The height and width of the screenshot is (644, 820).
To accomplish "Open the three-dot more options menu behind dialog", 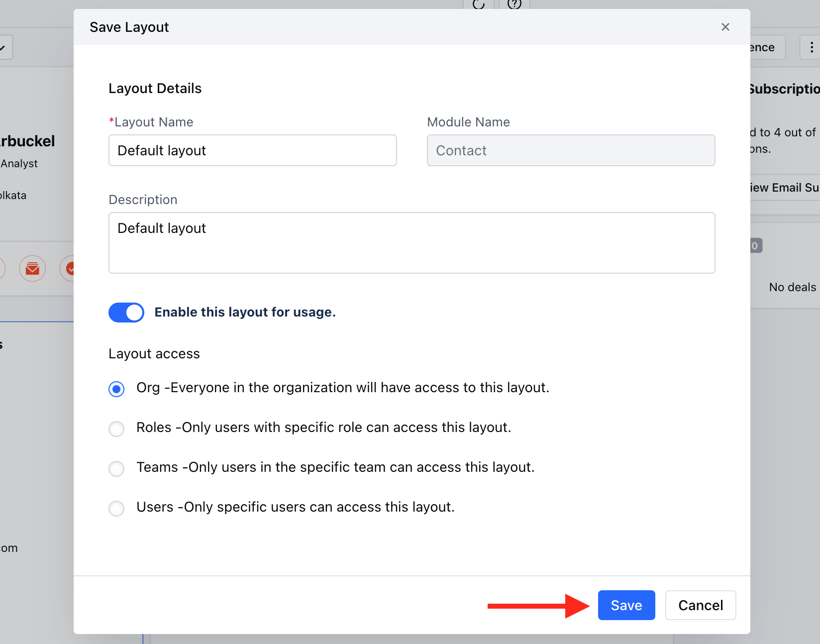I will (811, 47).
